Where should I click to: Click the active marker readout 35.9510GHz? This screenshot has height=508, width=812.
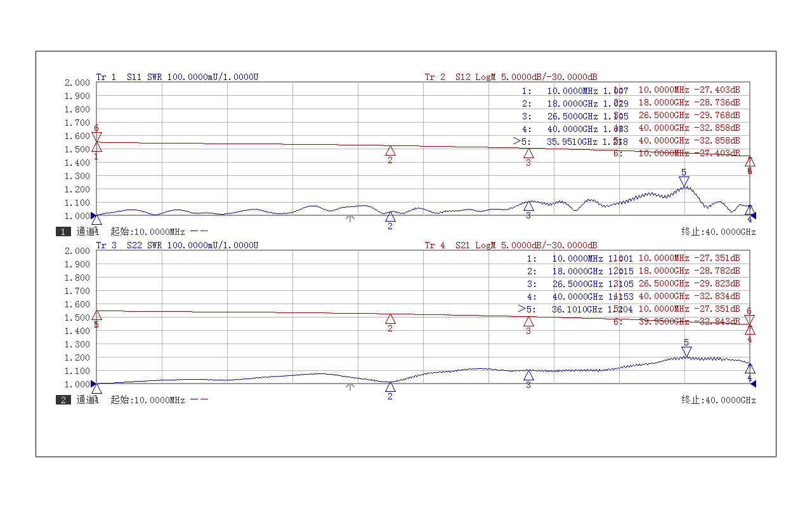point(573,142)
